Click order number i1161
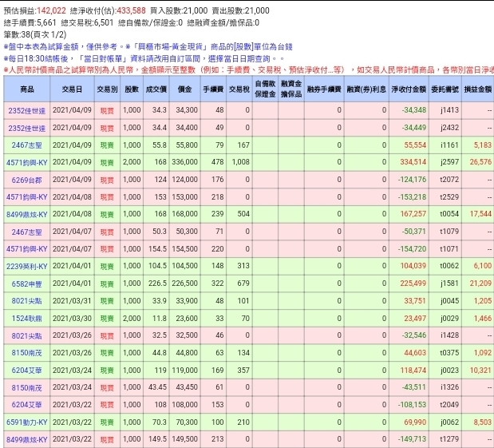Image resolution: width=494 pixels, height=448 pixels. click(x=450, y=145)
